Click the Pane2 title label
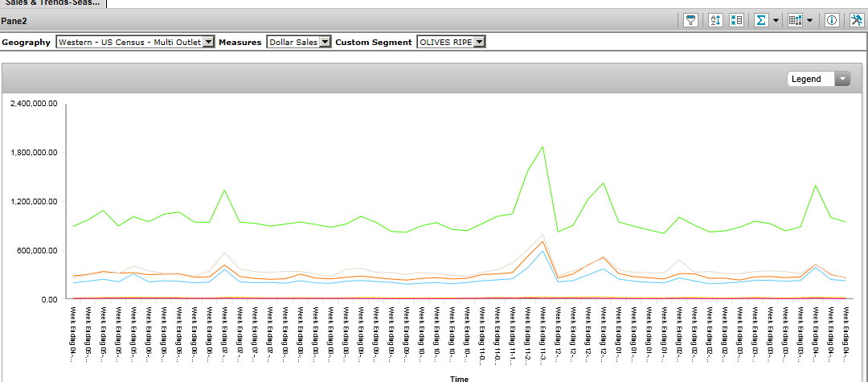Viewport: 868px width, 382px height. point(15,21)
